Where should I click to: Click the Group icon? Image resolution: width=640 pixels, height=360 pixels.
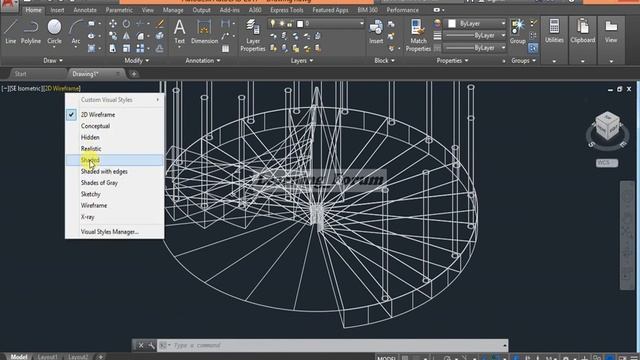(518, 31)
